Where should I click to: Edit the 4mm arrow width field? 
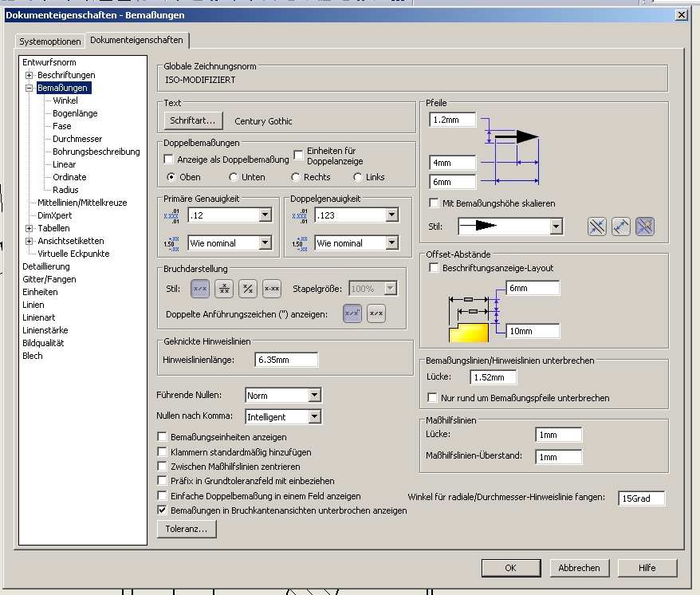coord(453,163)
